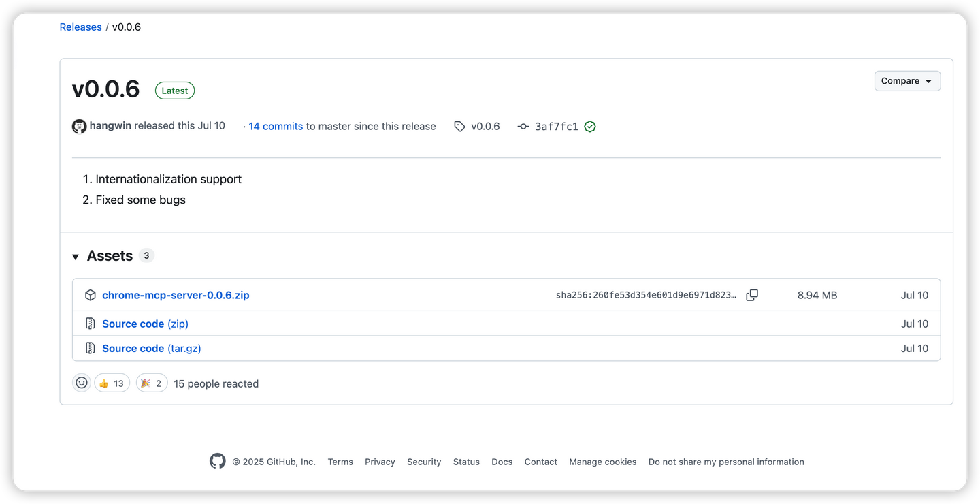The height and width of the screenshot is (504, 980).
Task: Open the reaction smiley picker
Action: coord(82,382)
